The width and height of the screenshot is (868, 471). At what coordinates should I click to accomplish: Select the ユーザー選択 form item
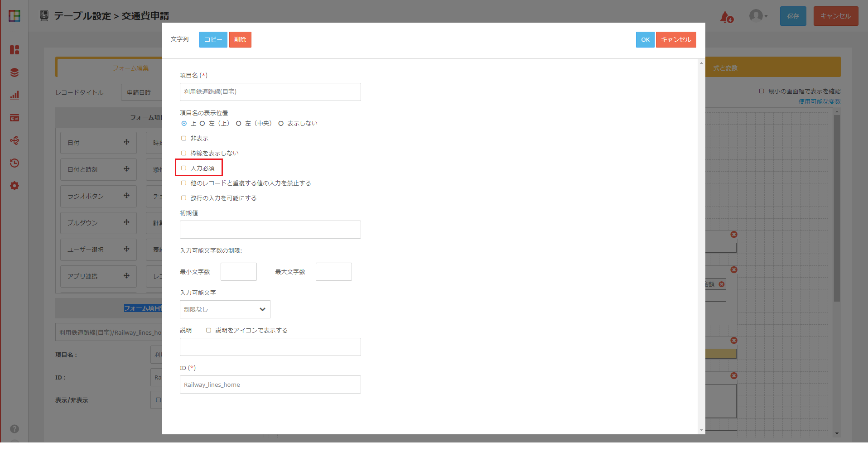(x=99, y=250)
